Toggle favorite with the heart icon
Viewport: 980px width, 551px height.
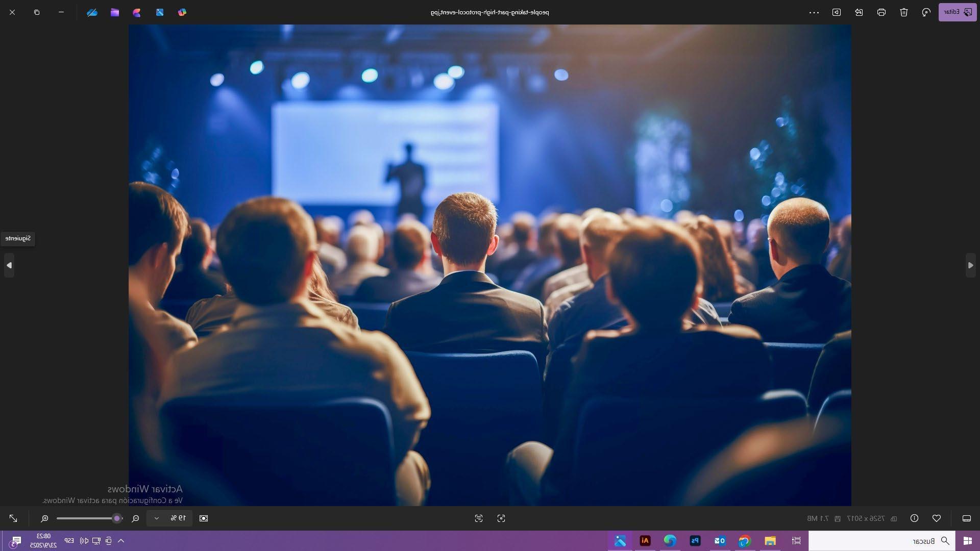coord(936,518)
